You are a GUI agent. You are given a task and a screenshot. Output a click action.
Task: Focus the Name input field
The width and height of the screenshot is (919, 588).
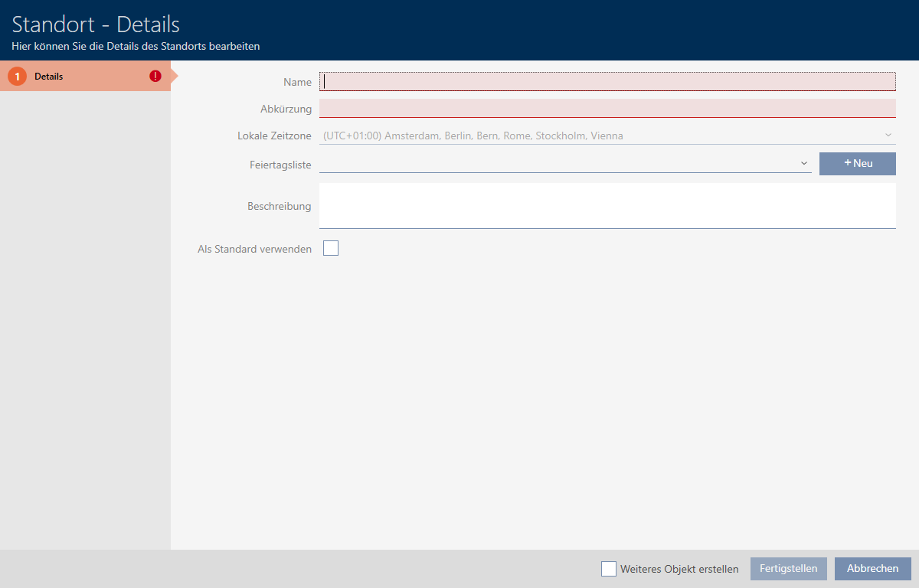pos(607,81)
